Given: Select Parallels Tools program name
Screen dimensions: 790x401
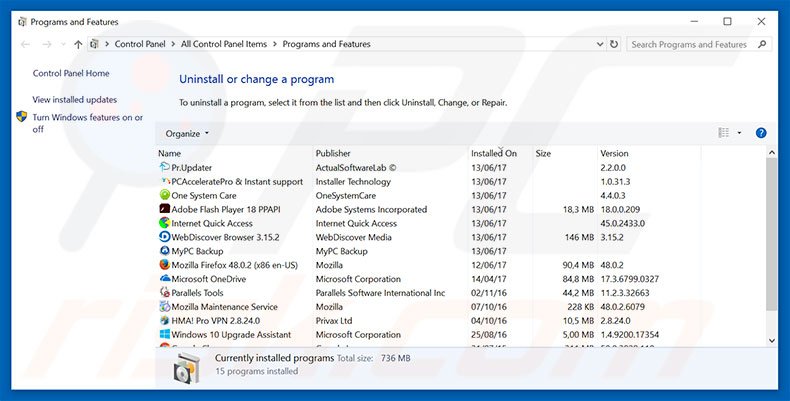Looking at the screenshot, I should (x=197, y=293).
